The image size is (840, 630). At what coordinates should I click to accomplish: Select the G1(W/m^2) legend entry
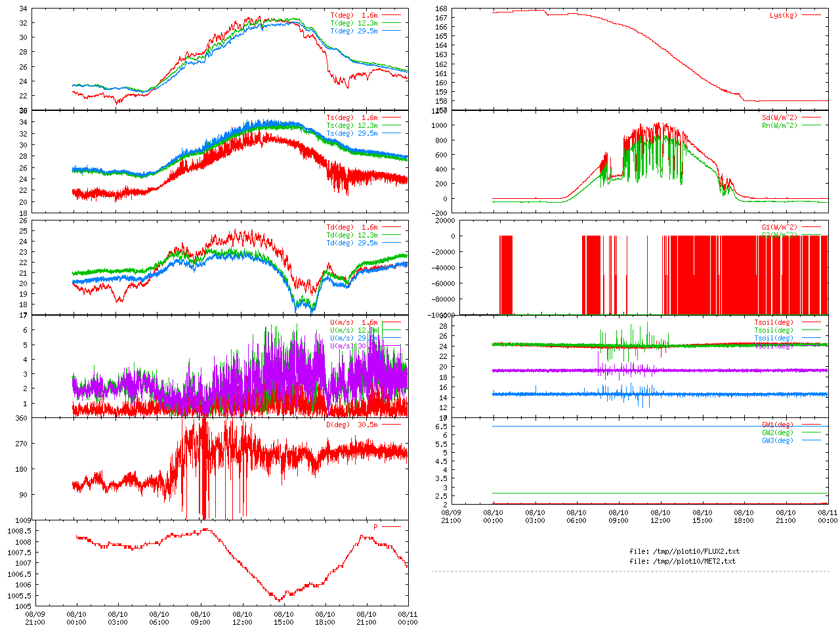tap(779, 227)
